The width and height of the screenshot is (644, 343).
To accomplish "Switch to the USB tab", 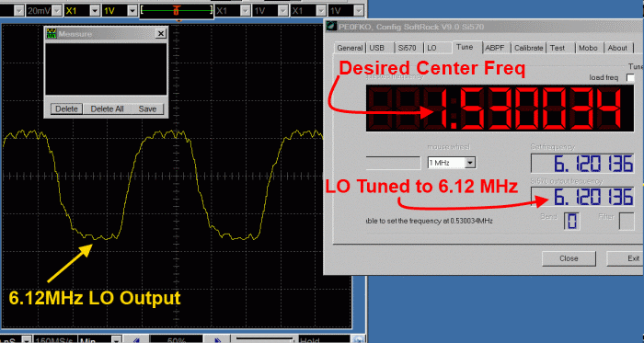I will (376, 48).
